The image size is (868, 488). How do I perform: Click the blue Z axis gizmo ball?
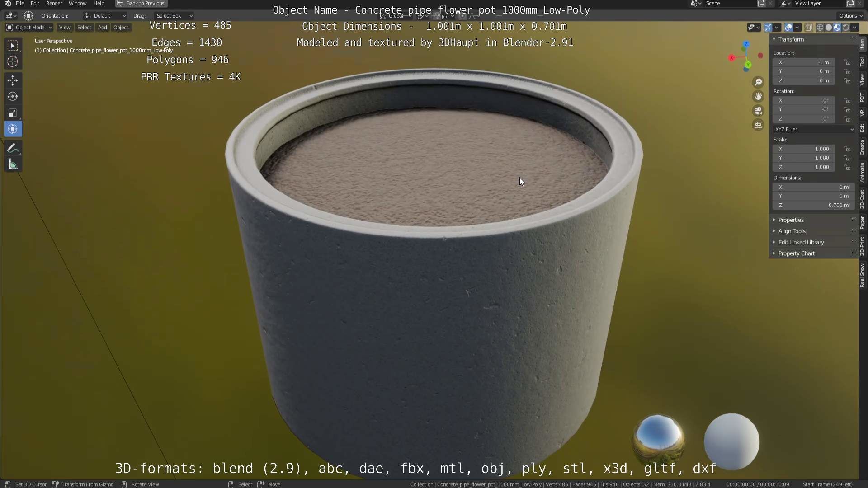tap(746, 44)
